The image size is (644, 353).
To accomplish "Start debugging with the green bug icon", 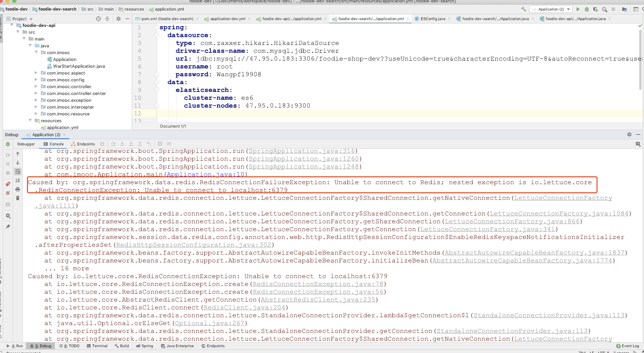I will pyautogui.click(x=587, y=9).
